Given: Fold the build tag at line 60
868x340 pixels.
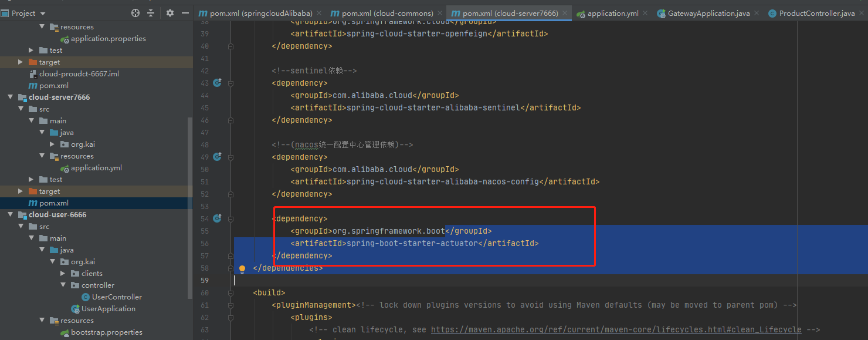Looking at the screenshot, I should click(x=230, y=292).
